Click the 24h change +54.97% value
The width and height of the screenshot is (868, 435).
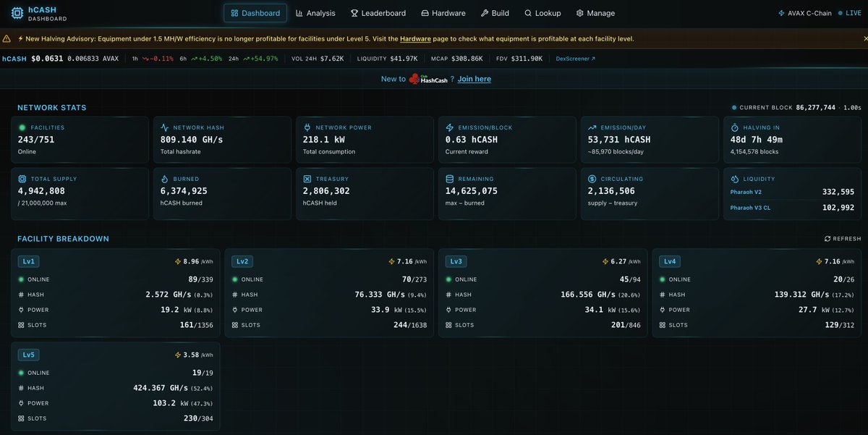click(262, 59)
